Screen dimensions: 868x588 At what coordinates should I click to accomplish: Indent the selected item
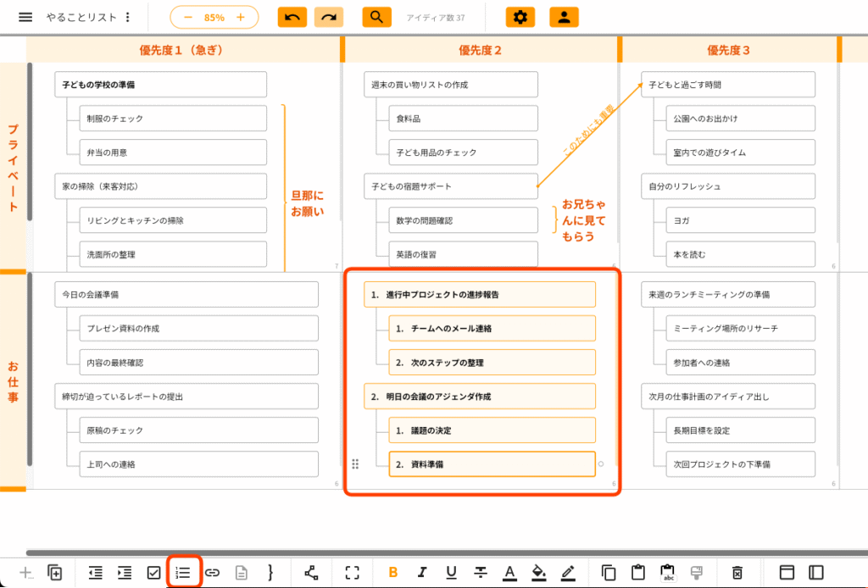(x=124, y=573)
